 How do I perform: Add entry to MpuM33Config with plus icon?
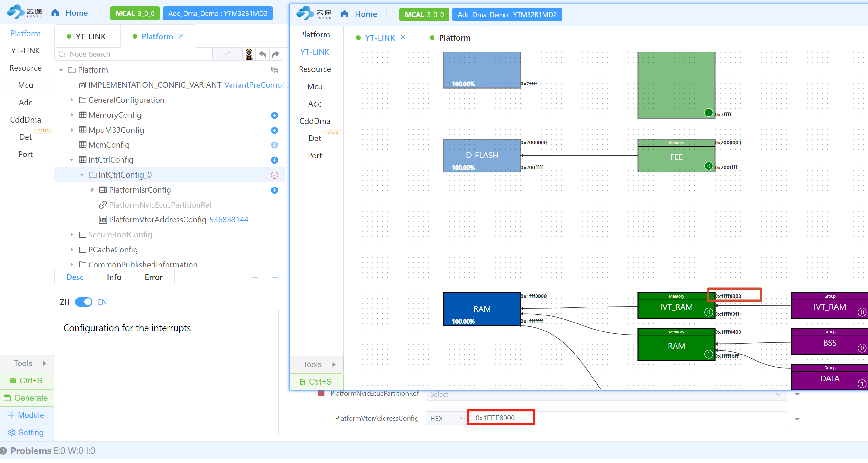click(274, 130)
